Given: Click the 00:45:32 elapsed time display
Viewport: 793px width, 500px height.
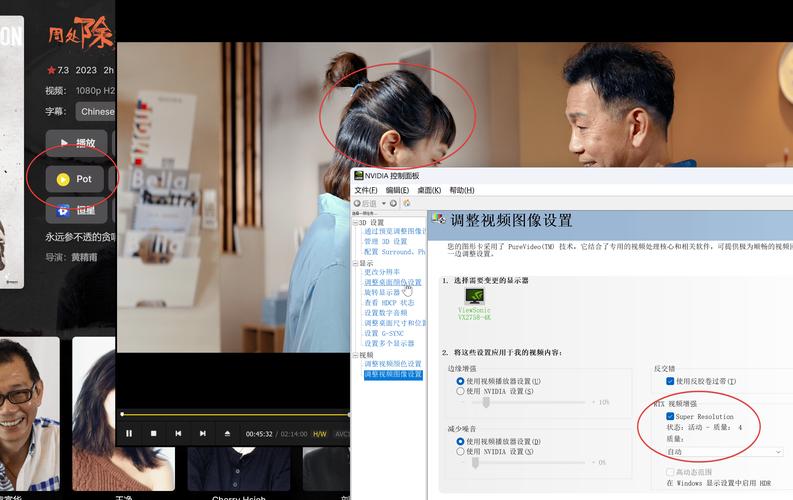Looking at the screenshot, I should [259, 434].
